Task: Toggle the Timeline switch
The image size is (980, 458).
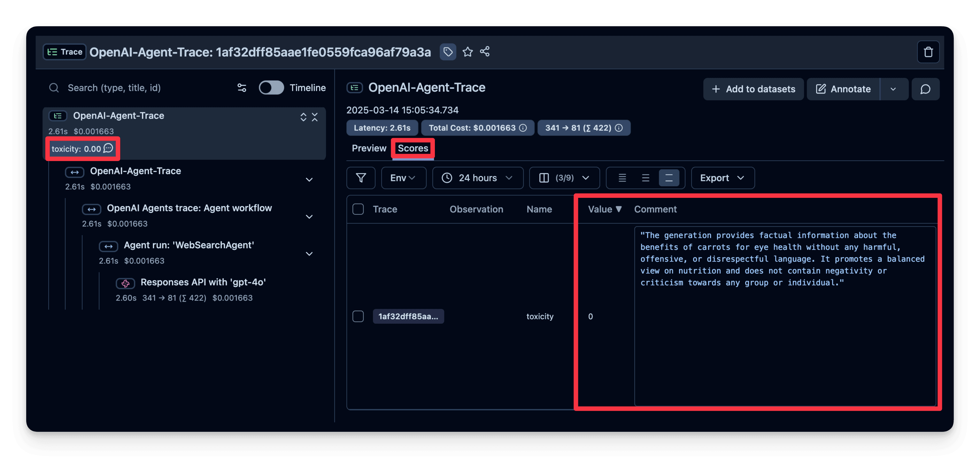Action: click(x=271, y=88)
